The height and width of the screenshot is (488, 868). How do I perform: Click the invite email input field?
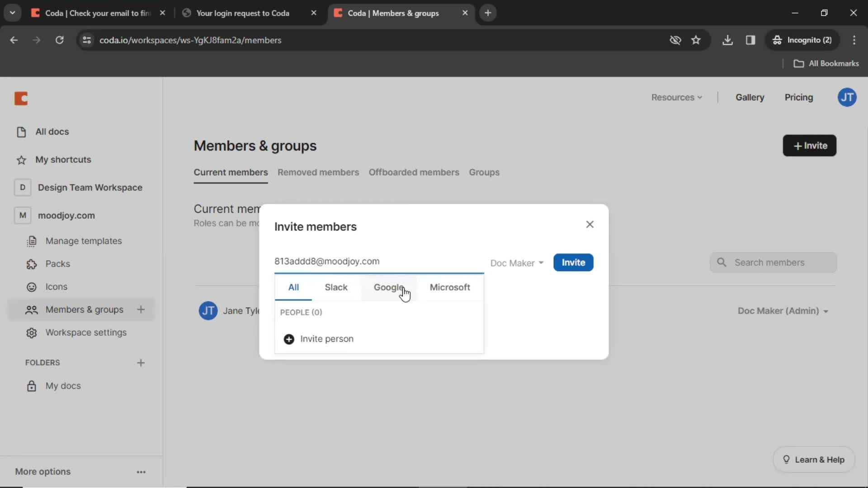[x=379, y=261]
